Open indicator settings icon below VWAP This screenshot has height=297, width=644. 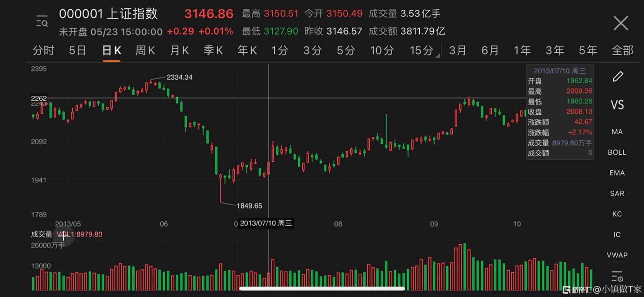617,276
